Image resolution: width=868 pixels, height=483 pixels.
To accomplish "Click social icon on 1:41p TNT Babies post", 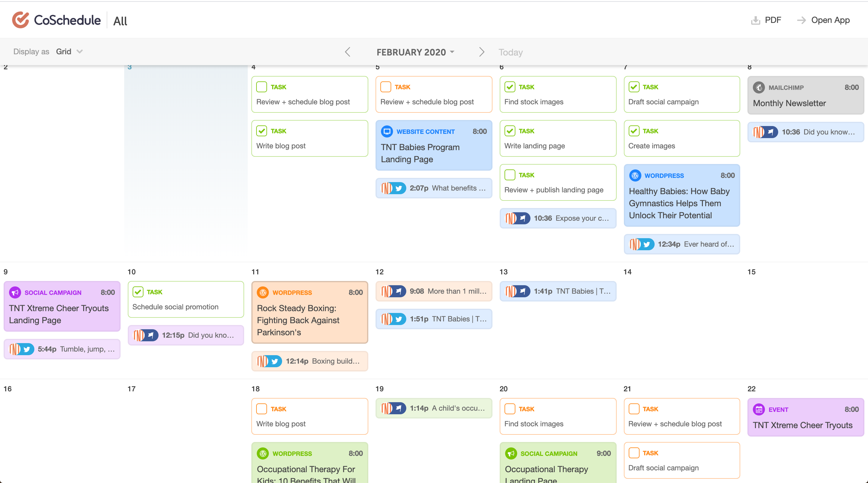I will coord(523,291).
